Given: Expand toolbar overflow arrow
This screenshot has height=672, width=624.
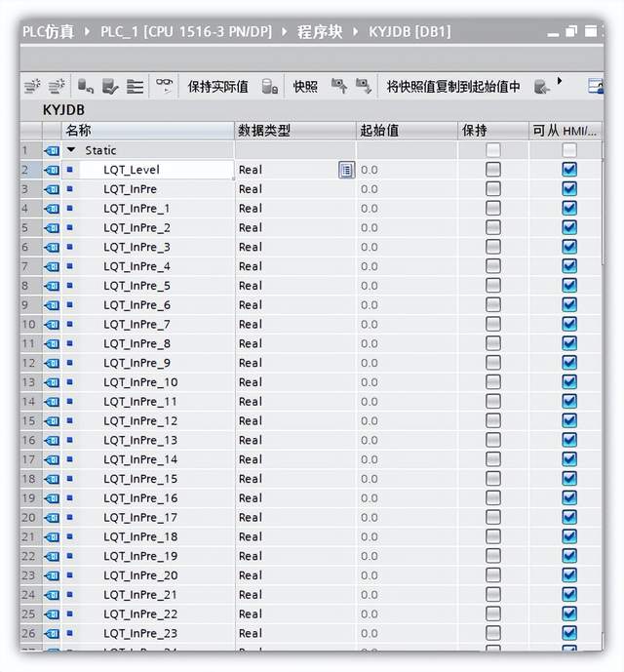Looking at the screenshot, I should click(560, 81).
